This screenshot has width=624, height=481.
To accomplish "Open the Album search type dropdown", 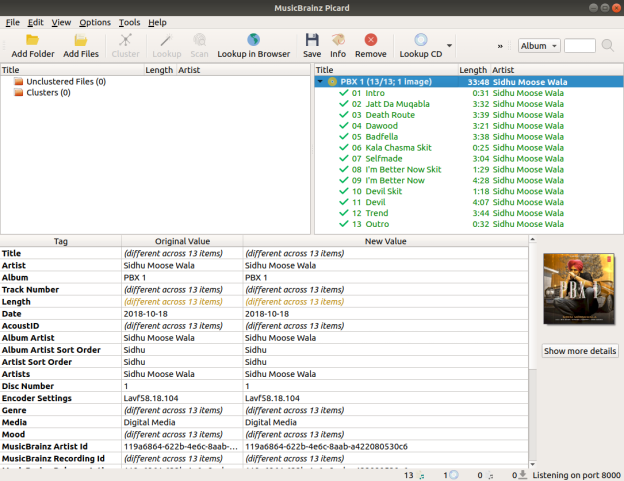I will click(539, 46).
